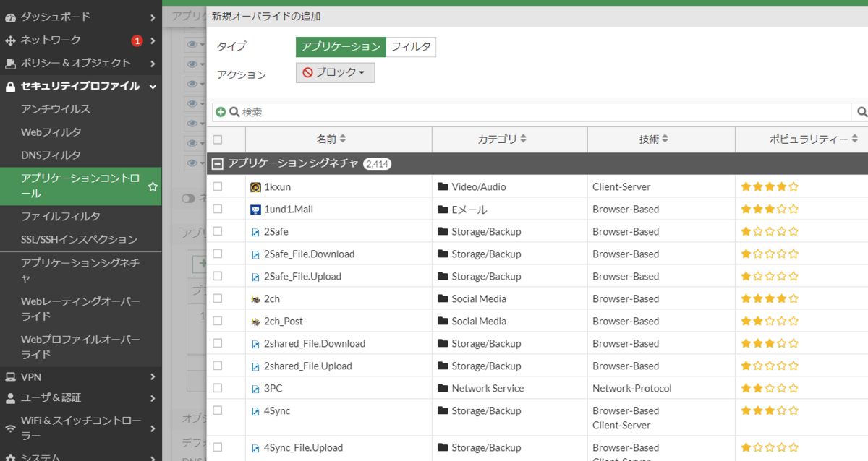The image size is (868, 461).
Task: Click the folder icon in 3PC row
Action: pyautogui.click(x=443, y=389)
